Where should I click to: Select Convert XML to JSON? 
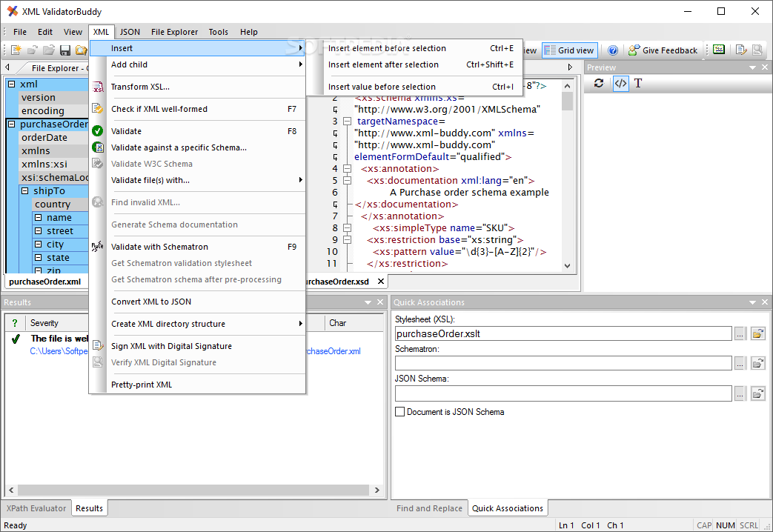(x=197, y=302)
